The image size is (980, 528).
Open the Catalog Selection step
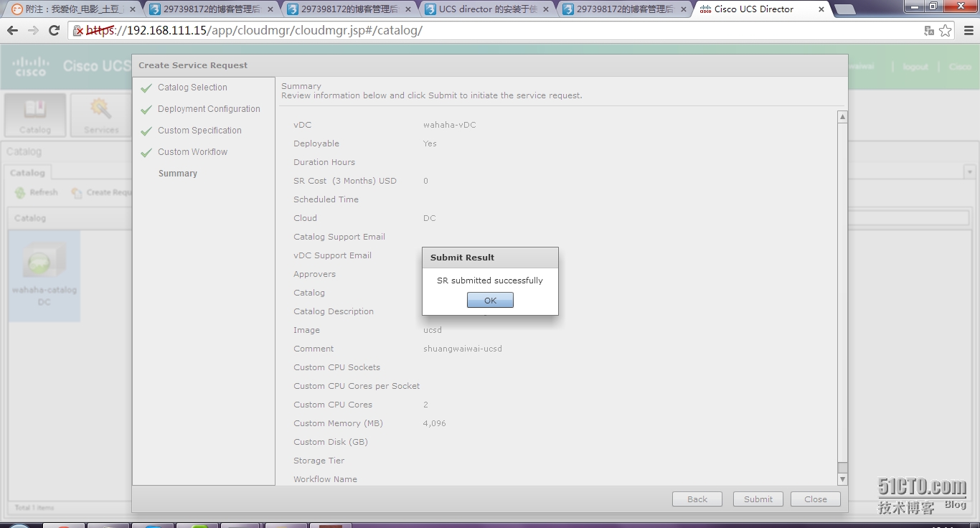coord(192,88)
